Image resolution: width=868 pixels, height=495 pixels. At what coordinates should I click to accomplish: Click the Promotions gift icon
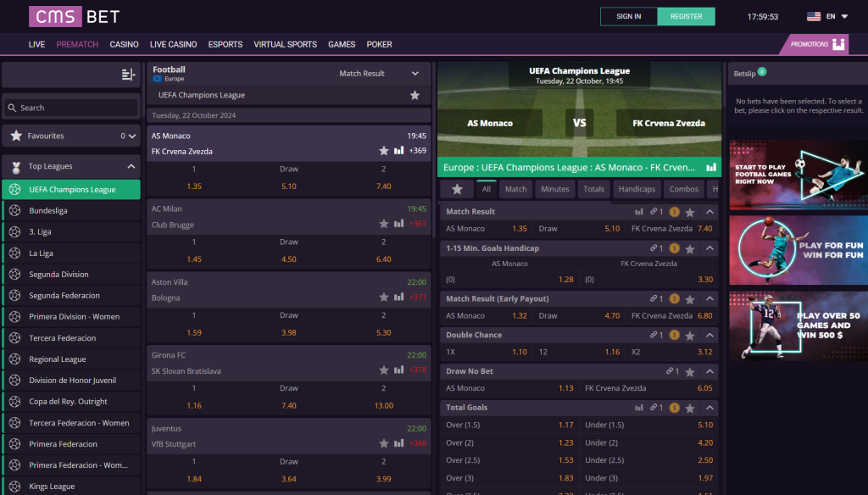[x=838, y=44]
